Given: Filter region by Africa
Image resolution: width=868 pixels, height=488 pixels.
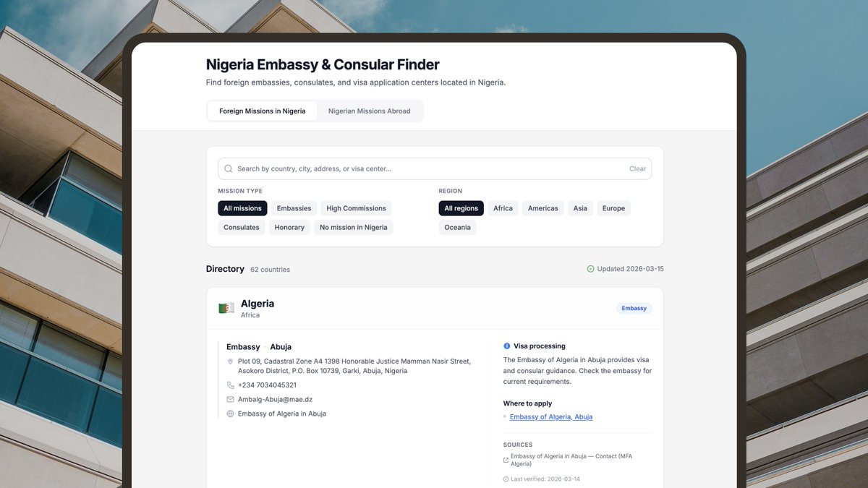Looking at the screenshot, I should tap(503, 208).
